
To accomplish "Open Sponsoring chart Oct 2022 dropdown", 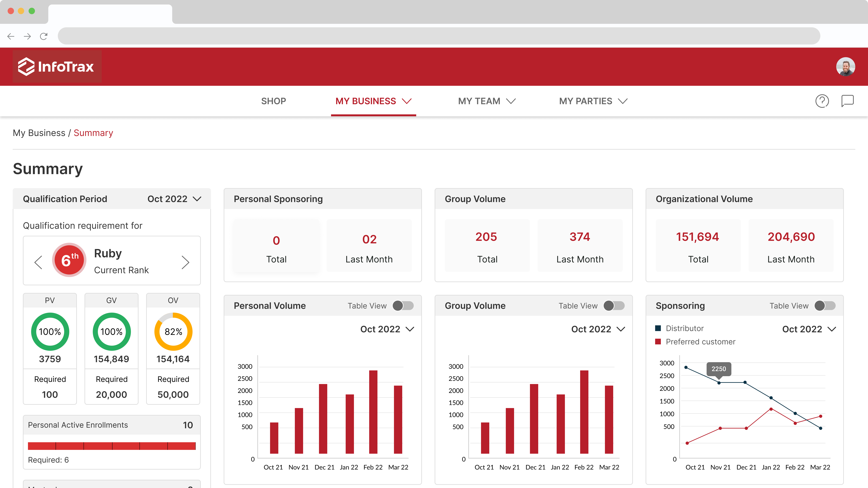I will click(809, 329).
